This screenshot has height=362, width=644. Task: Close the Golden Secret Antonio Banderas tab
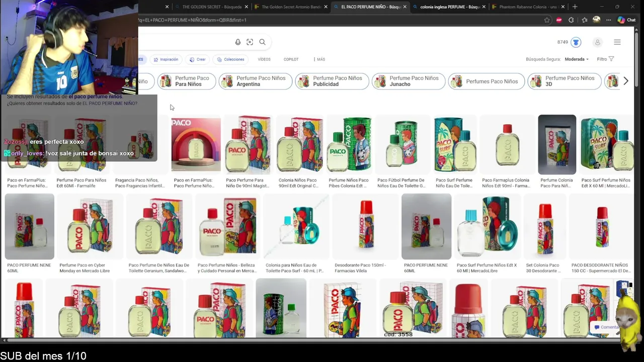326,7
